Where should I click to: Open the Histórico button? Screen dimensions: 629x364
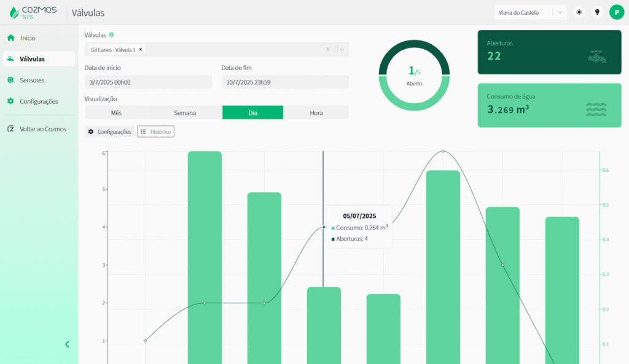pyautogui.click(x=155, y=131)
